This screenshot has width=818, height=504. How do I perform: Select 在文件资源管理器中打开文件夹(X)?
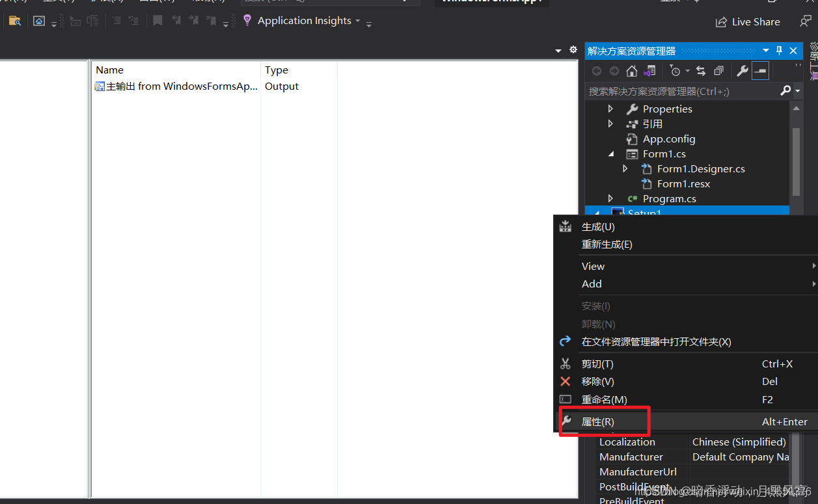pos(686,341)
